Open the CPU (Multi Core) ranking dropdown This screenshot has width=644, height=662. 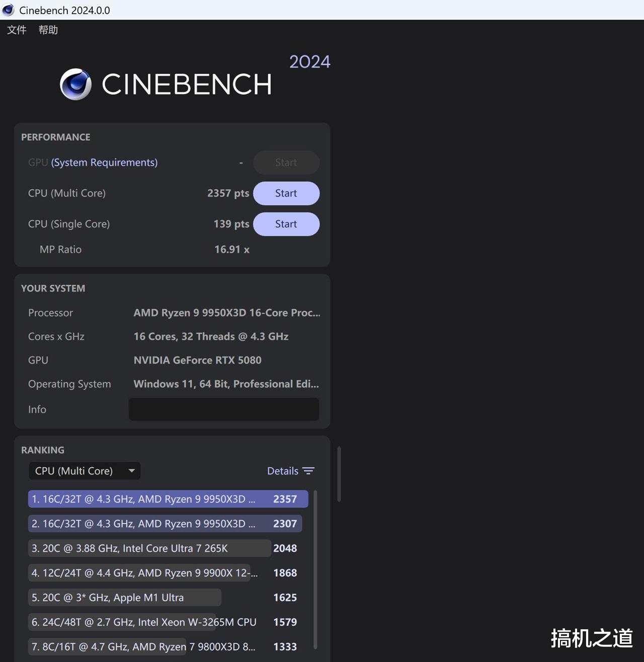click(x=85, y=471)
